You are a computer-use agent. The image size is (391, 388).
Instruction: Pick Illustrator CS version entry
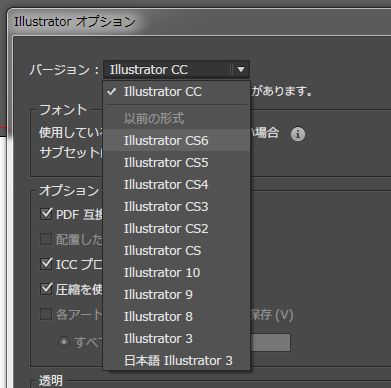[x=177, y=250]
